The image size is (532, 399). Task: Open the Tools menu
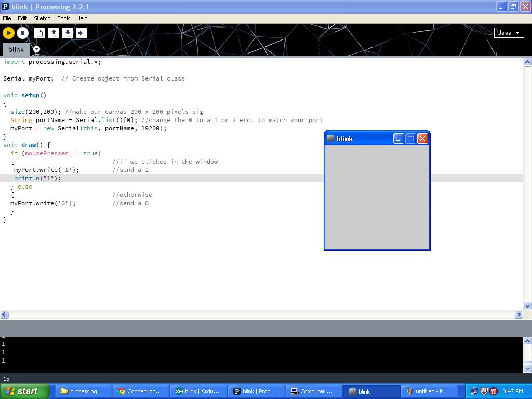[64, 18]
